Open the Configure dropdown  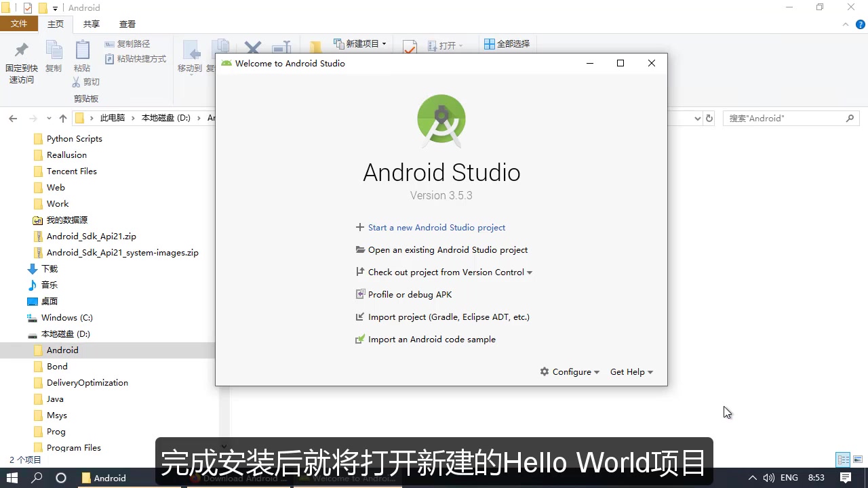(x=570, y=372)
